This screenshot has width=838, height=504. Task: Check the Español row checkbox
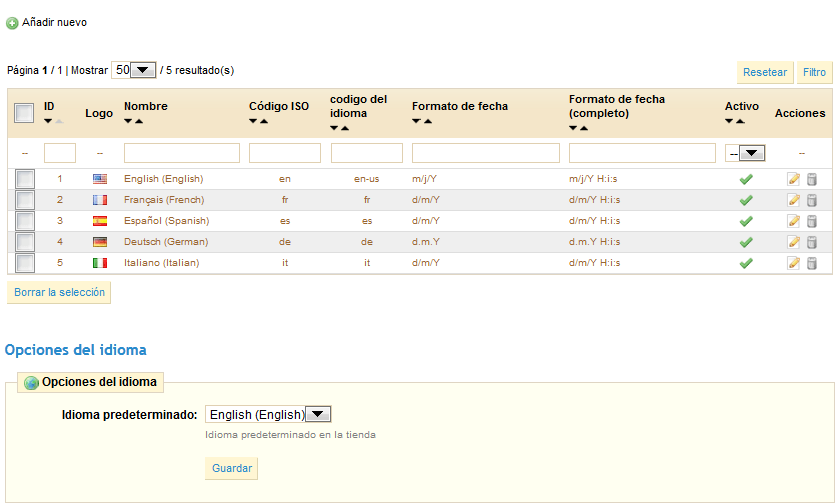pos(25,221)
